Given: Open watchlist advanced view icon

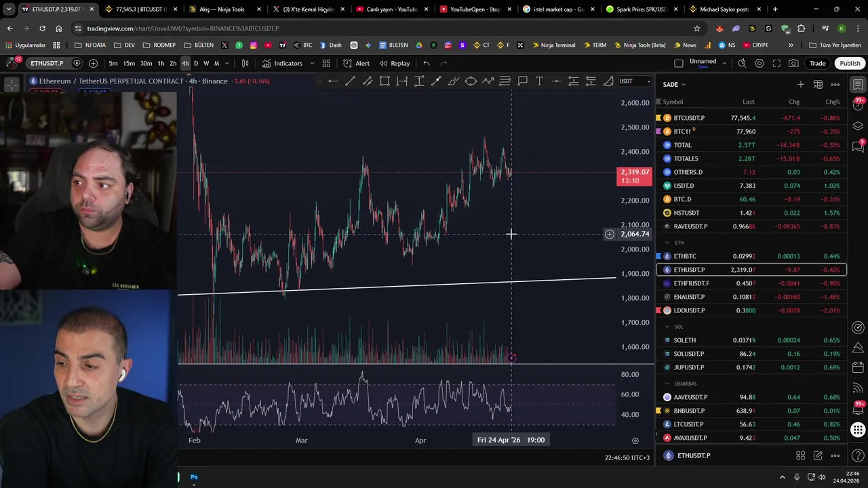Looking at the screenshot, I should pyautogui.click(x=818, y=84).
